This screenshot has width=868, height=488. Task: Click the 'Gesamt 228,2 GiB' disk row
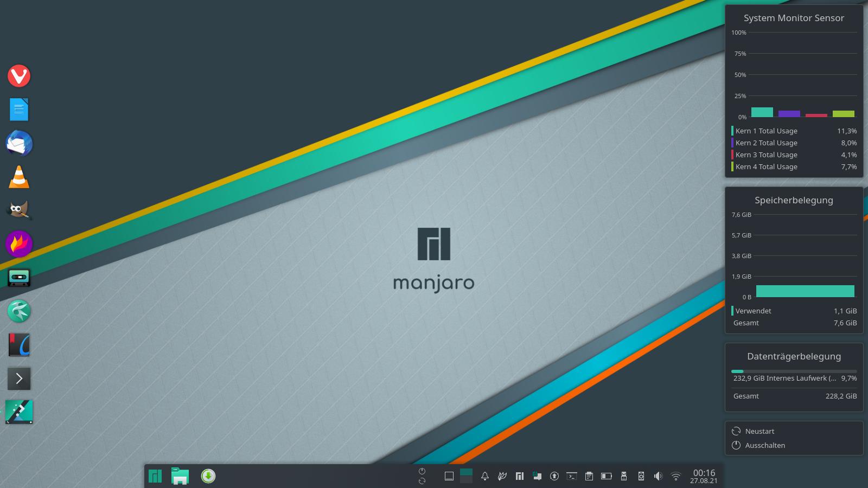[x=794, y=396]
